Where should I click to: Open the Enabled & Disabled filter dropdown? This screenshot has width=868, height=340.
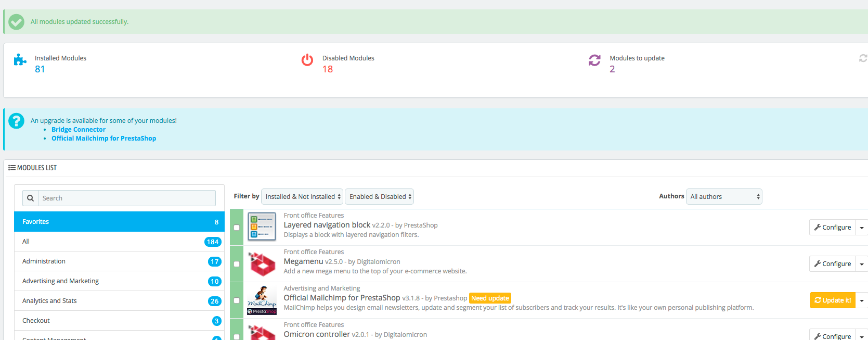[x=380, y=196]
